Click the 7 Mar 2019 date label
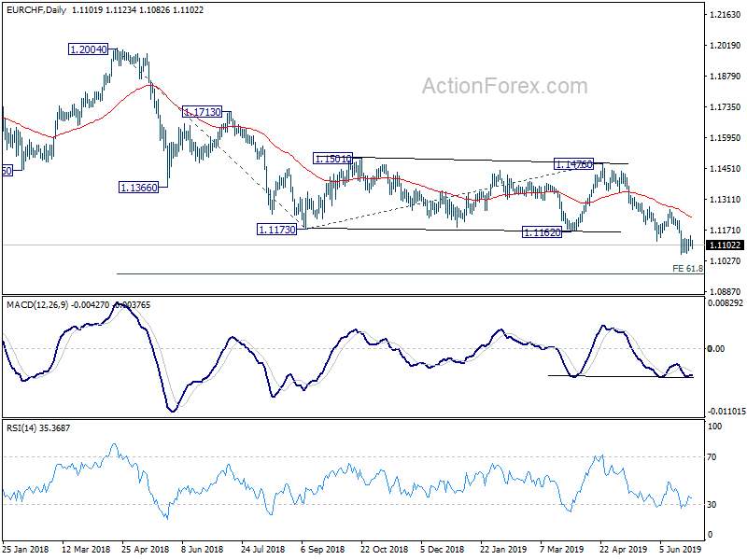 point(562,549)
